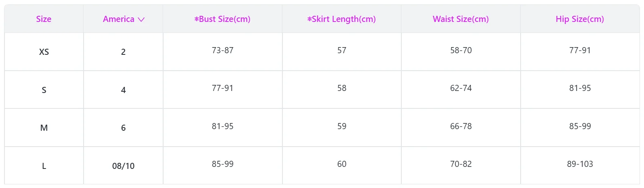Click hip size 89-103 cell
The width and height of the screenshot is (644, 188).
(x=580, y=164)
